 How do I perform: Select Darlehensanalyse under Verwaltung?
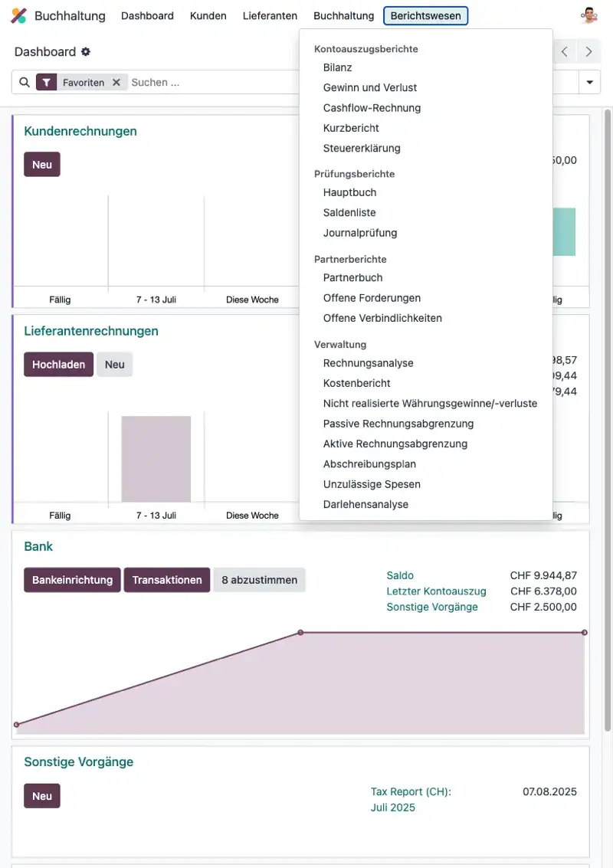tap(363, 504)
